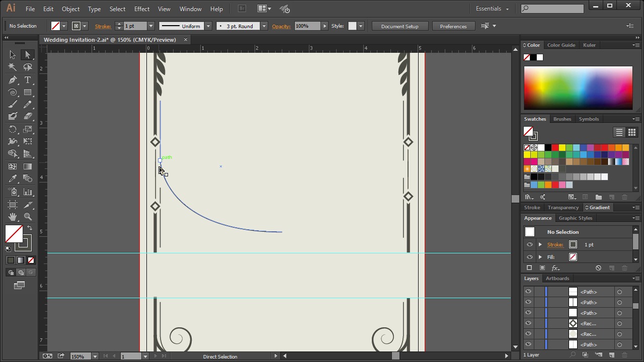This screenshot has width=644, height=362.
Task: Click the zoom level field showing 150%
Action: pos(78,356)
